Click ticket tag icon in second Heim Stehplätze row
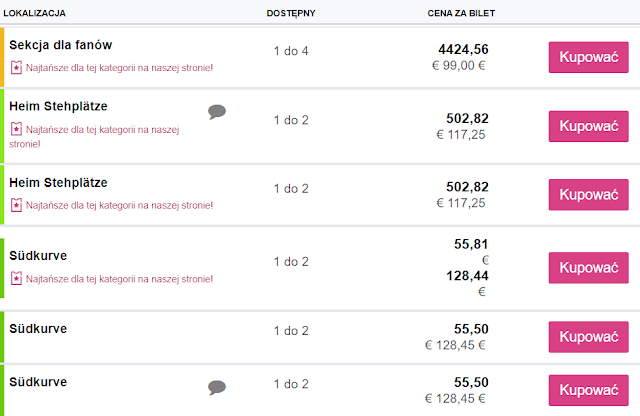Image resolution: width=640 pixels, height=416 pixels. [15, 205]
